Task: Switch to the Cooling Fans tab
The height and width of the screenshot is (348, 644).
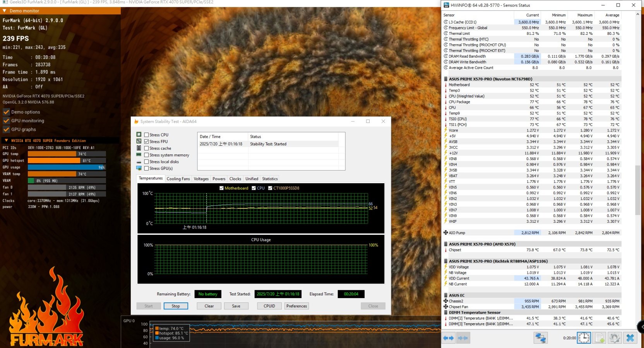Action: (x=178, y=179)
